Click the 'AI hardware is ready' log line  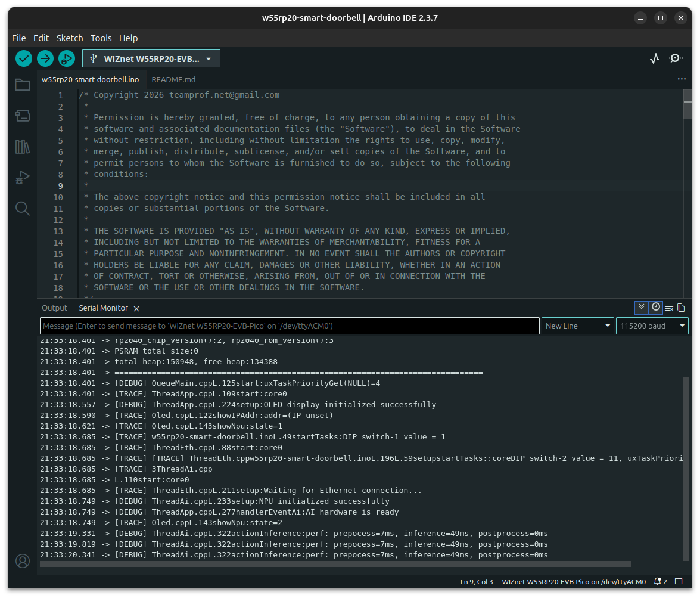click(219, 512)
